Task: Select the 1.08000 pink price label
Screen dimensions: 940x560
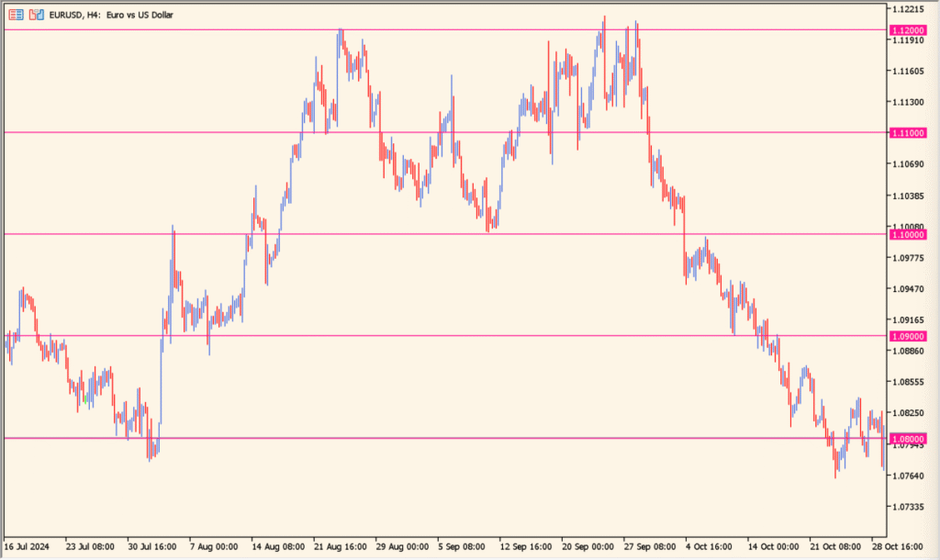Action: pos(907,439)
